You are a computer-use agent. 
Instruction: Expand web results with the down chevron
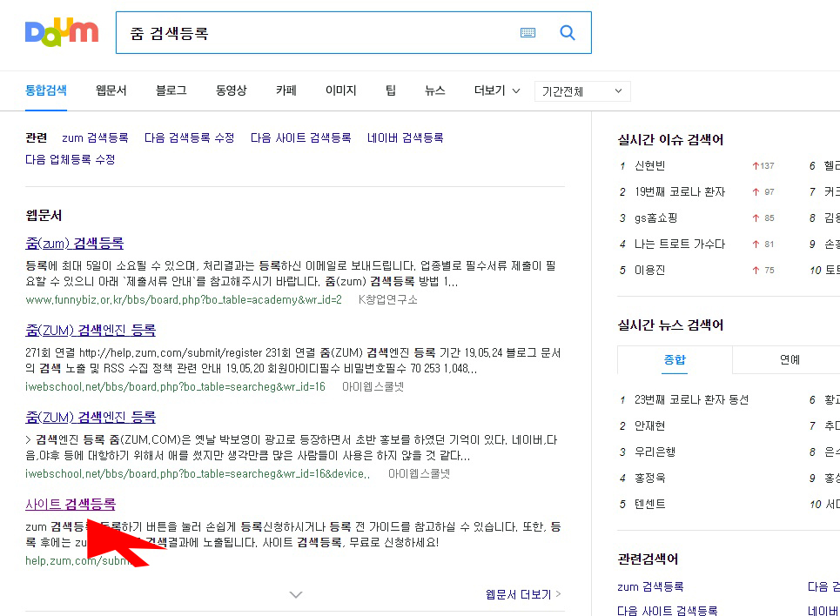tap(296, 594)
